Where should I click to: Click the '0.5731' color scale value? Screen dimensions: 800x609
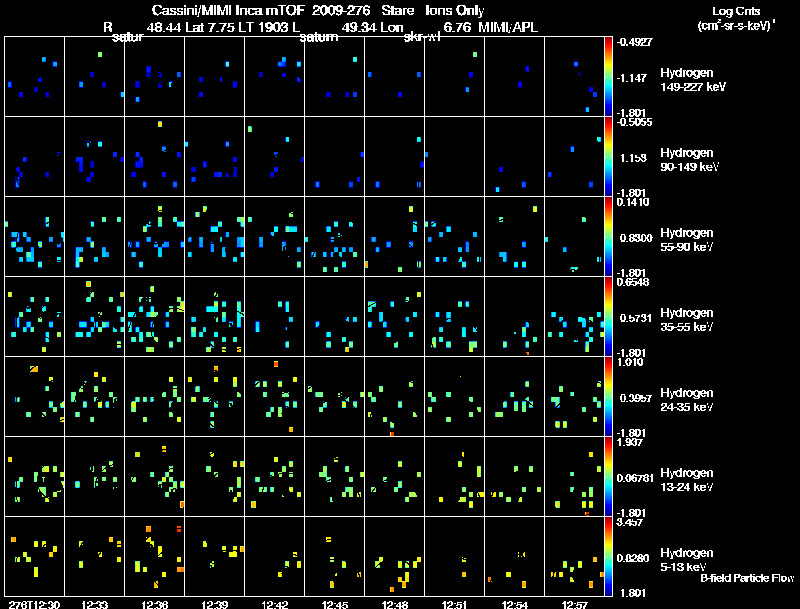(636, 318)
